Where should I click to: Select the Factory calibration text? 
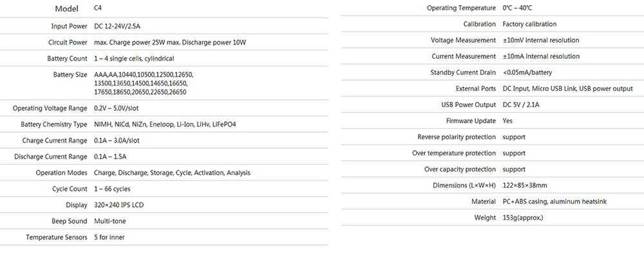point(529,25)
